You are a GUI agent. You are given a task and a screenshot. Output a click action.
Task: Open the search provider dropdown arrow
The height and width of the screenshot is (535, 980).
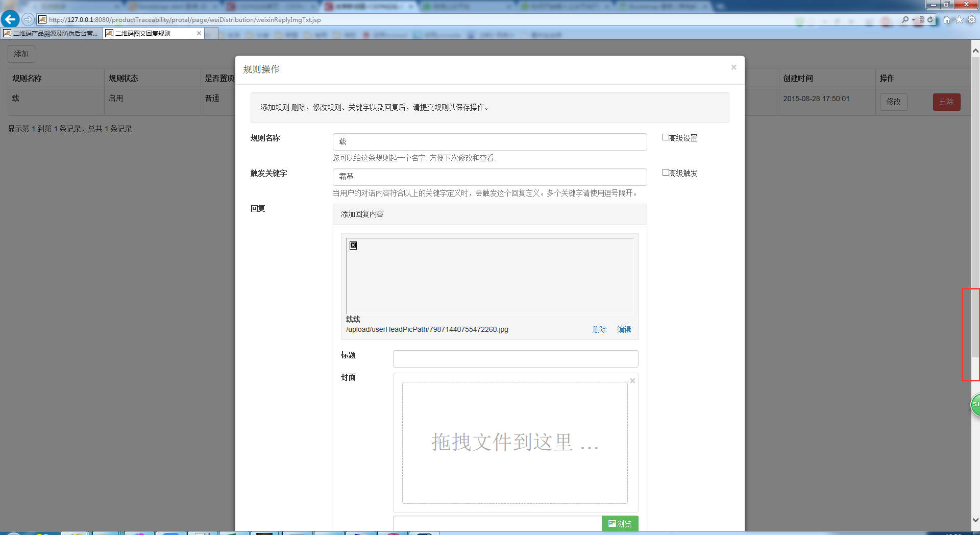coord(913,19)
